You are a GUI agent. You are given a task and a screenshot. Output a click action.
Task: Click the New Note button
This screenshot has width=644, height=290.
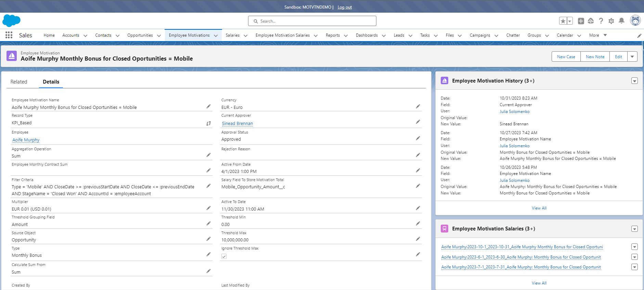(595, 56)
